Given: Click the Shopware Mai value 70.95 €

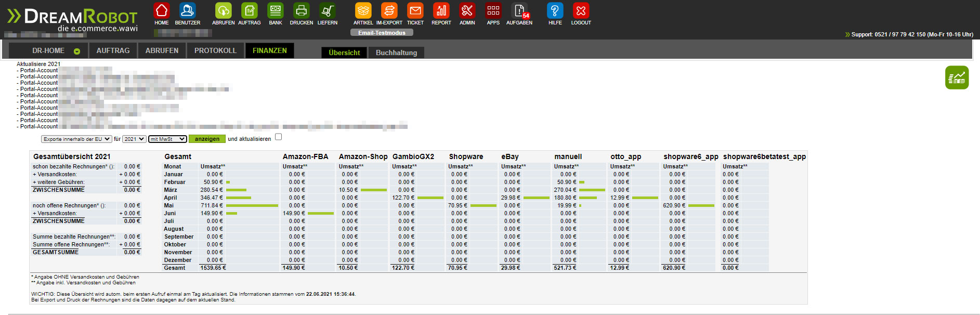Looking at the screenshot, I should tap(459, 205).
